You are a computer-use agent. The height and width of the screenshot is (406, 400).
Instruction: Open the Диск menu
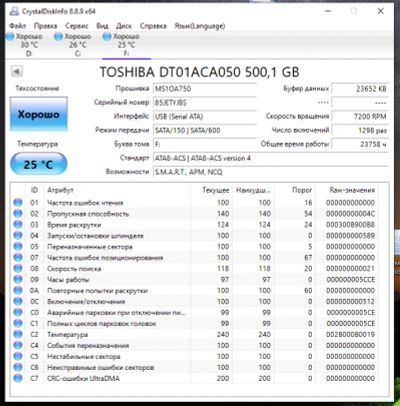click(x=124, y=26)
